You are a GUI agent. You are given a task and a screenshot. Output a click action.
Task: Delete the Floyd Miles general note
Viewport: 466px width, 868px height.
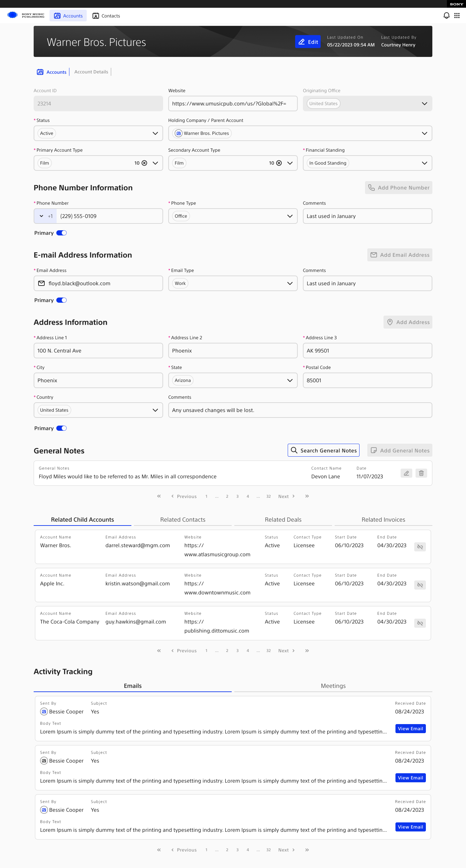[x=421, y=473]
